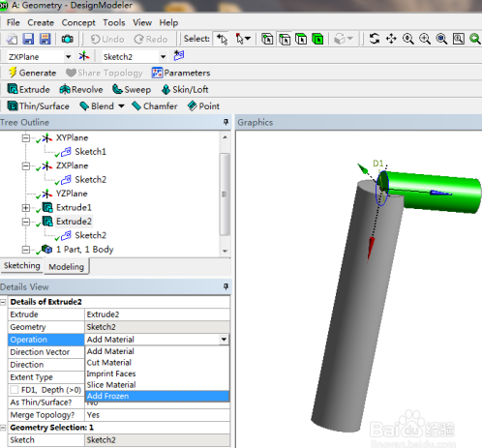Image resolution: width=482 pixels, height=448 pixels.
Task: Click the camera image capture icon
Action: coord(67,39)
